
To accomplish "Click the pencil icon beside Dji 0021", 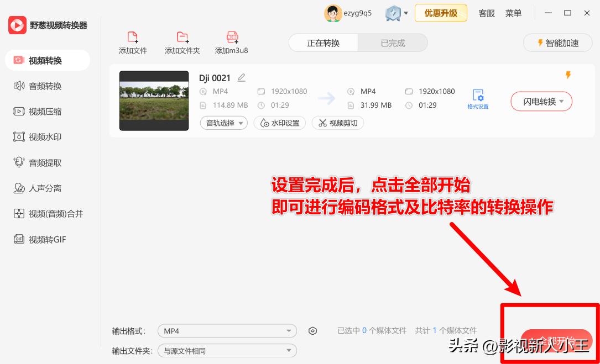I will (241, 78).
